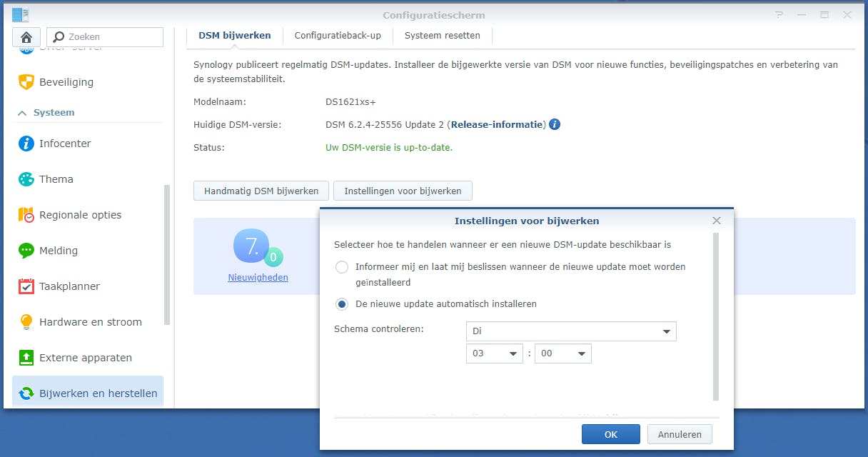868x457 pixels.
Task: Open Externe apparaten in the sidebar
Action: (x=88, y=358)
